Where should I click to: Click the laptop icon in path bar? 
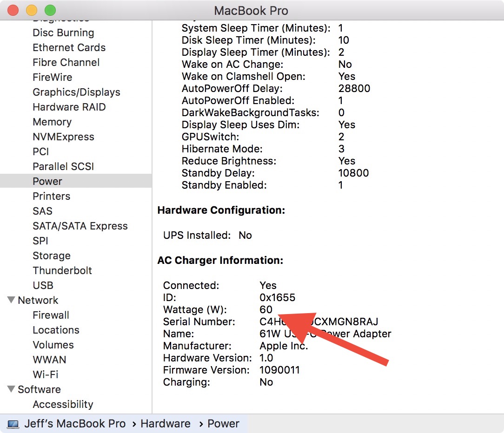click(x=13, y=424)
